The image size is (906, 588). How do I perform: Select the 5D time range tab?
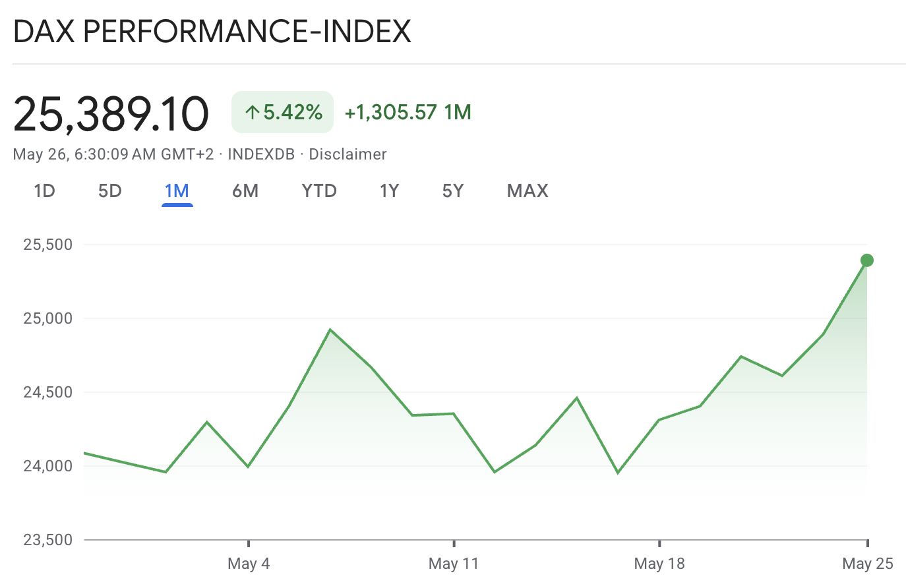pyautogui.click(x=110, y=191)
